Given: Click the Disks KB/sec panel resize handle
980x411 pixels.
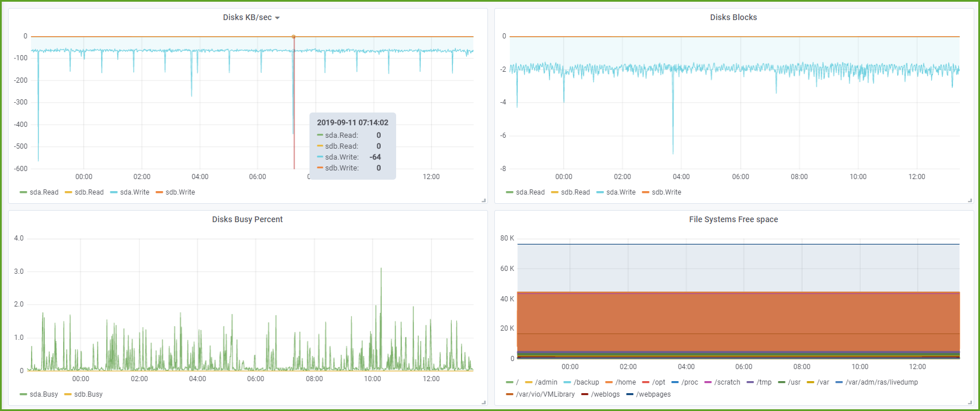Looking at the screenshot, I should (484, 200).
